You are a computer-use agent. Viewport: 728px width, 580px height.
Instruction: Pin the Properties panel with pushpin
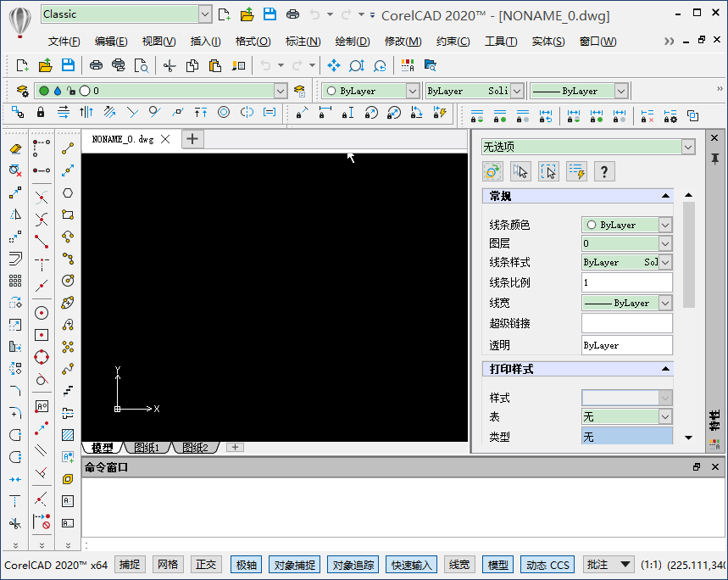[715, 159]
